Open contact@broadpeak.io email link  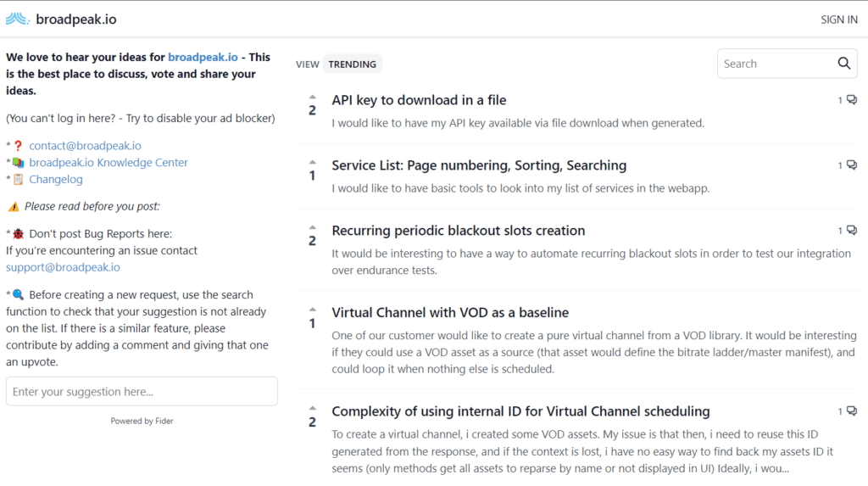[x=85, y=146]
